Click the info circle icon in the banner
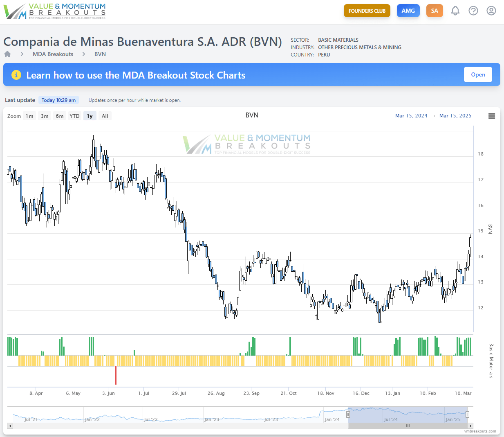The height and width of the screenshot is (437, 504). (16, 75)
